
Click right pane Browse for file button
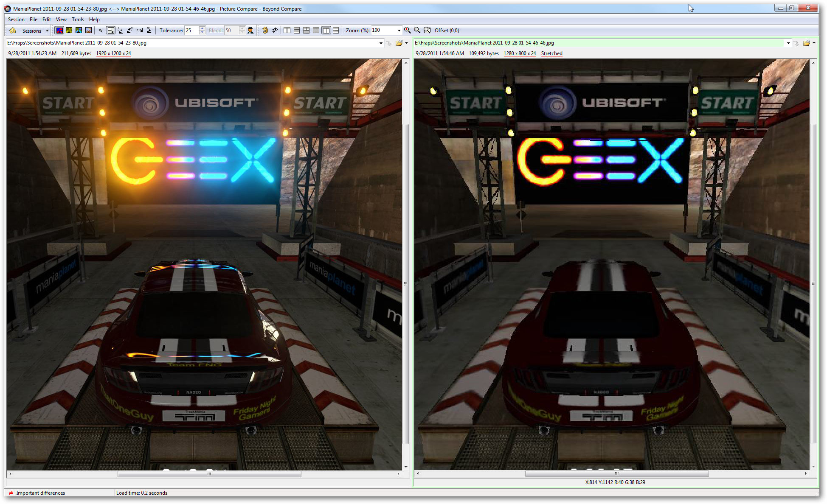(806, 43)
